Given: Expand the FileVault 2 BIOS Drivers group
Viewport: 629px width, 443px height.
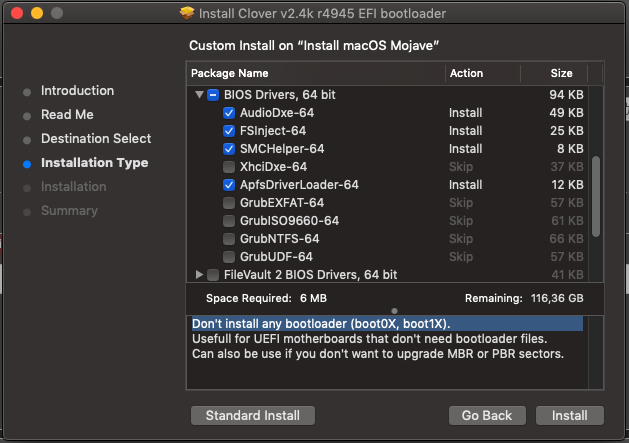Looking at the screenshot, I should point(199,274).
